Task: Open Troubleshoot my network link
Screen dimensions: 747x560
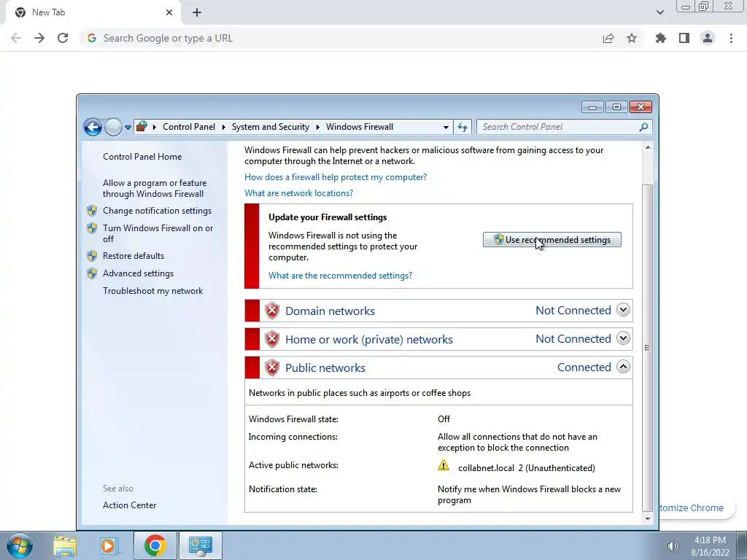Action: pos(152,291)
